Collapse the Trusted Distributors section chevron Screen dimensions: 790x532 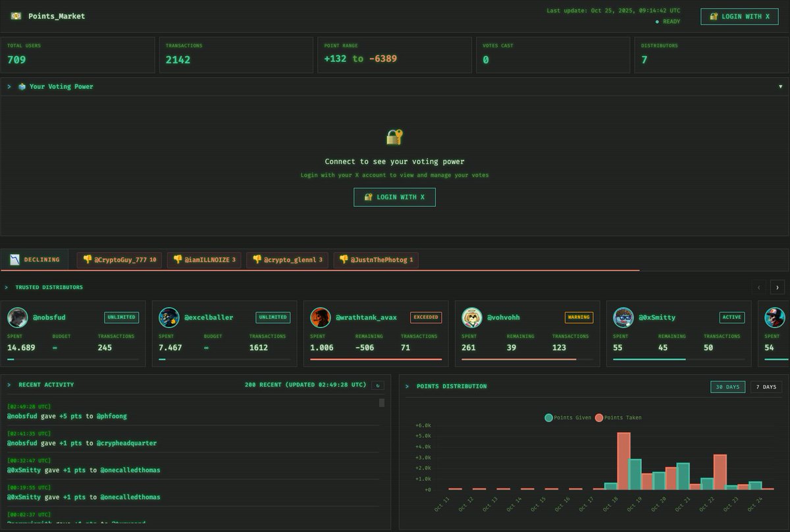tap(7, 287)
